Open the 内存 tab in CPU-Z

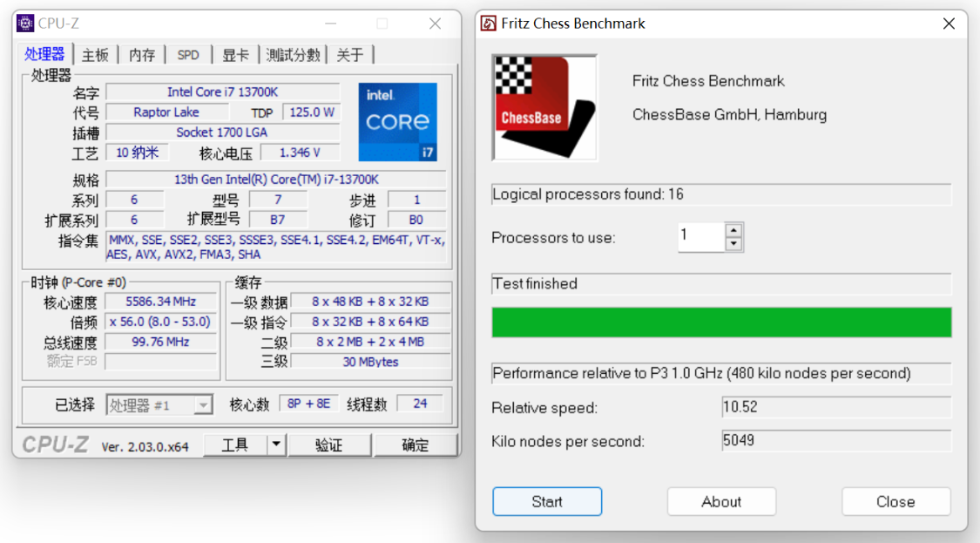142,55
